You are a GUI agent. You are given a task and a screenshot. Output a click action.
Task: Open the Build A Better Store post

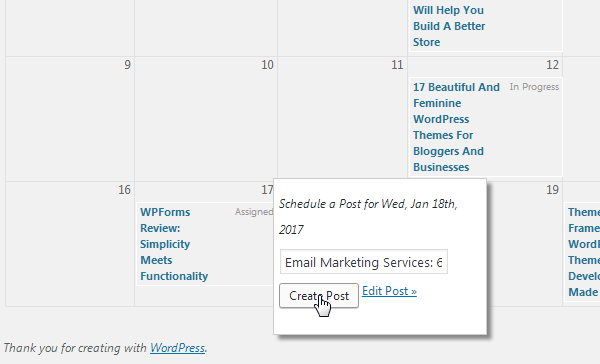coord(449,26)
